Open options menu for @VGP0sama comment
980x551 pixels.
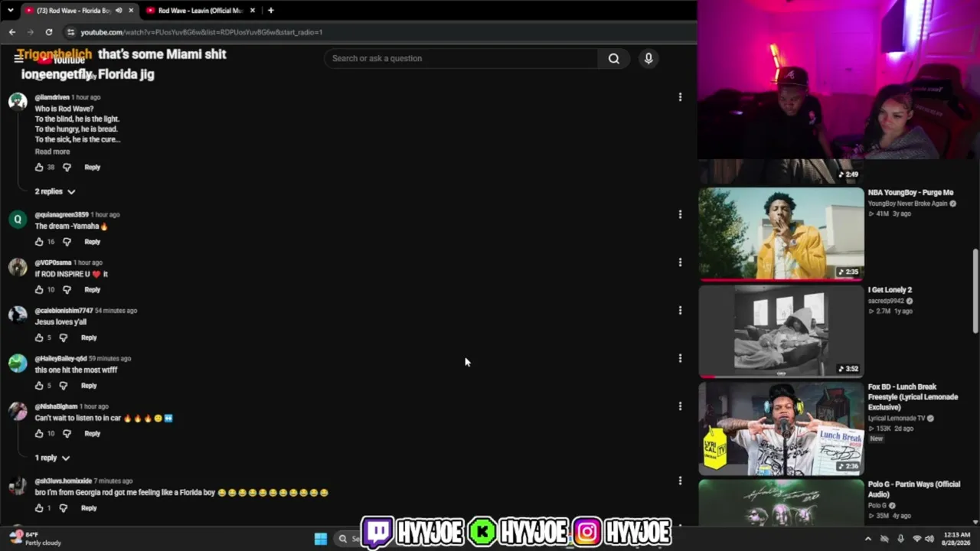click(680, 262)
